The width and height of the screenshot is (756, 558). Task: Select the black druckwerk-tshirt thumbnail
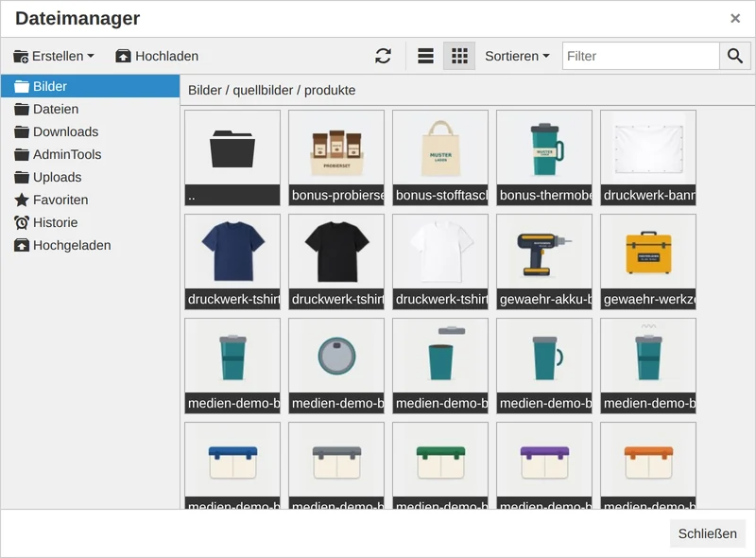pyautogui.click(x=336, y=262)
